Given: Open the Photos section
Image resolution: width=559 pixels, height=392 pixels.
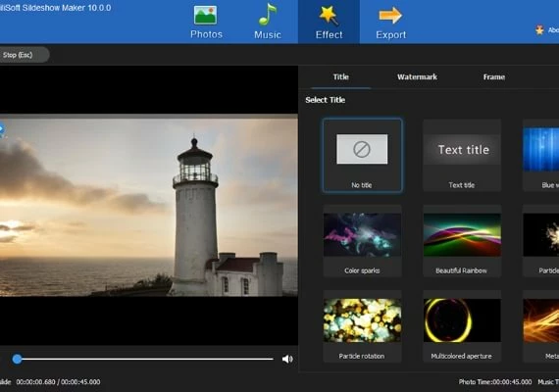Looking at the screenshot, I should 206,22.
